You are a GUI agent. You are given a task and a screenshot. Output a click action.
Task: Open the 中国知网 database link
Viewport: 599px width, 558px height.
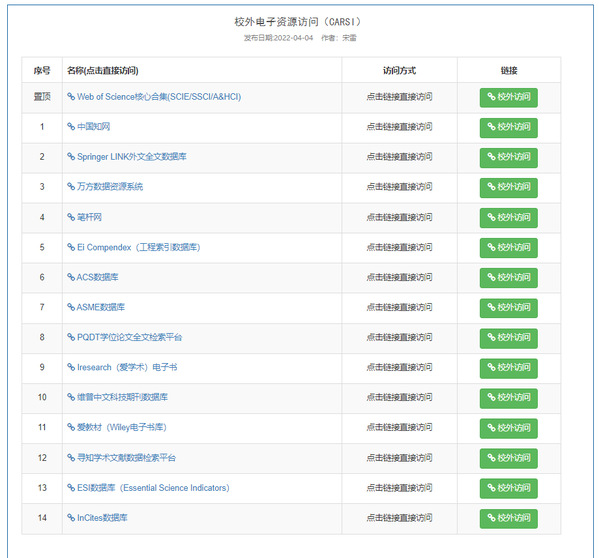(x=89, y=126)
